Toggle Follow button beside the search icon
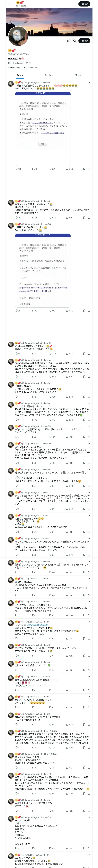 pyautogui.click(x=84, y=41)
